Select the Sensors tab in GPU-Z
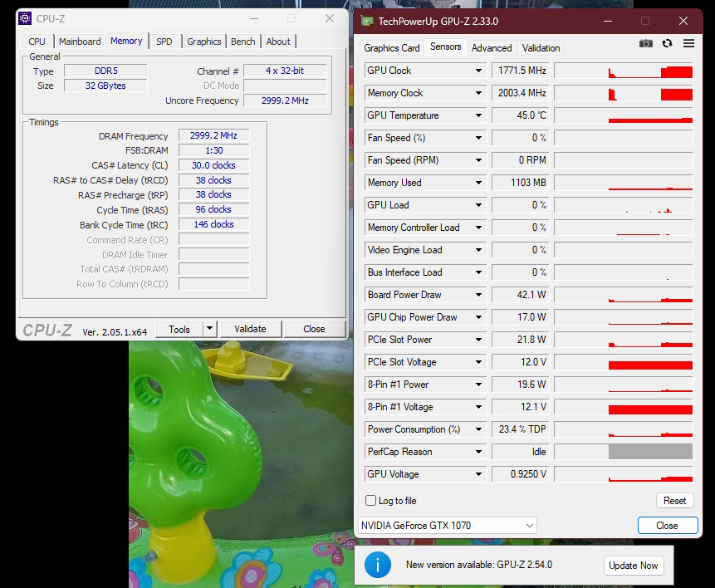 pos(445,47)
